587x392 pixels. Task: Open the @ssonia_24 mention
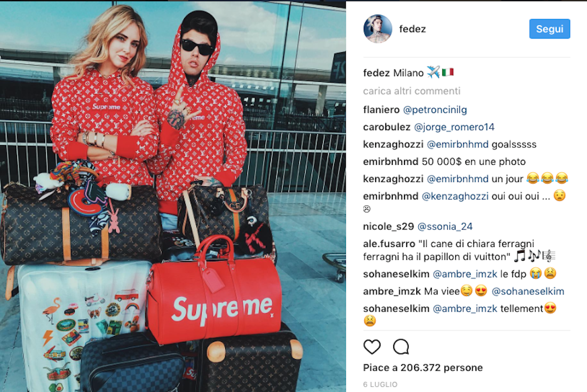tap(445, 226)
